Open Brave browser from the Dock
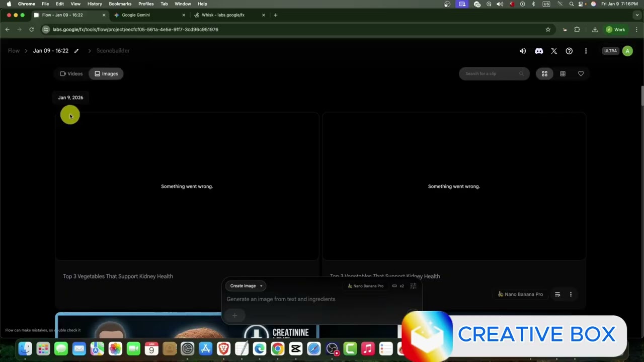644x362 pixels. [x=223, y=348]
